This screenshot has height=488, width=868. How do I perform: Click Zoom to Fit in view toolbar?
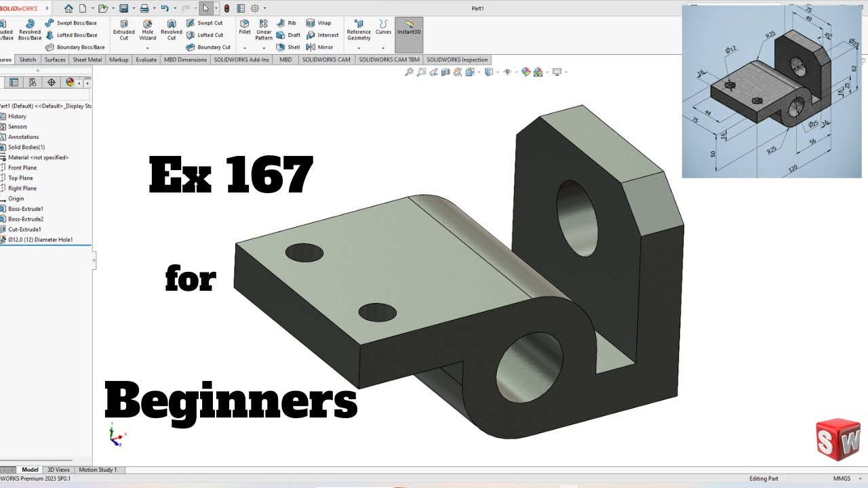click(409, 72)
